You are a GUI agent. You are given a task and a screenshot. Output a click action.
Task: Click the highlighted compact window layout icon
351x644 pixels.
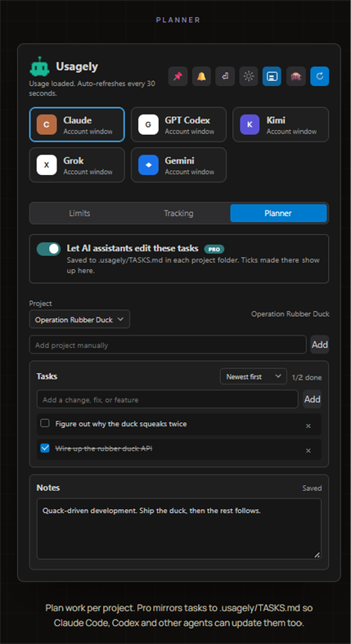coord(272,76)
